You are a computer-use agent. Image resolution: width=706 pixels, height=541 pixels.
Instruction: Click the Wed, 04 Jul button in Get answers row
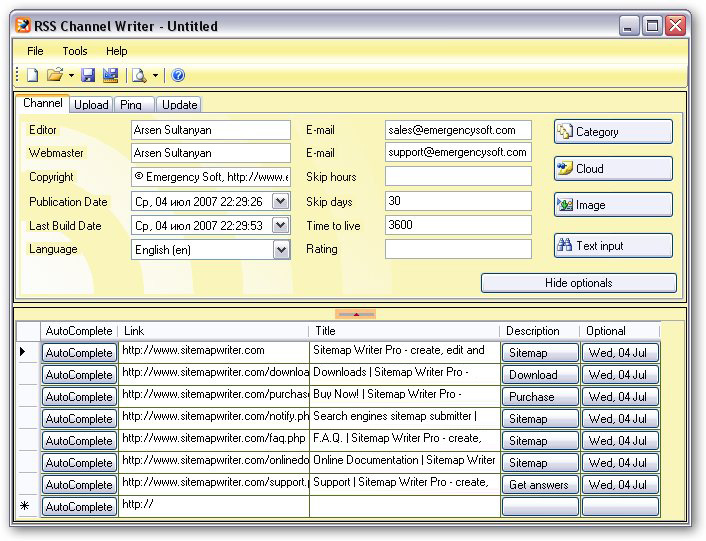(x=620, y=485)
